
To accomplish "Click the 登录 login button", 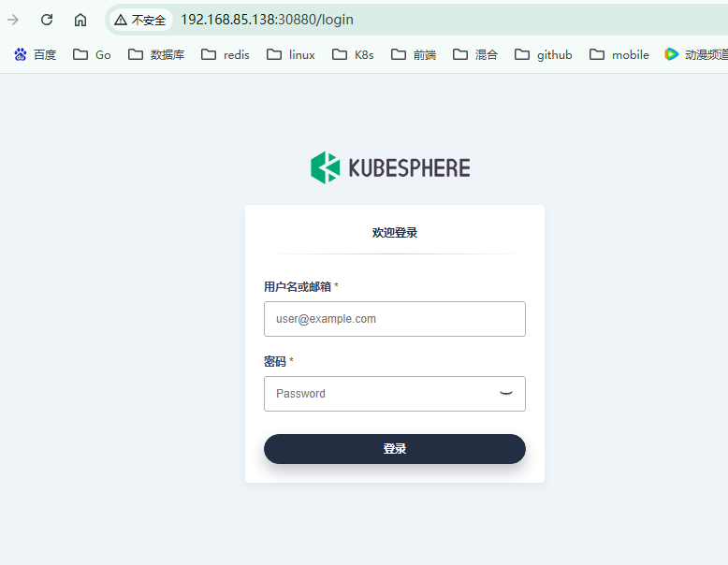I will coord(395,449).
